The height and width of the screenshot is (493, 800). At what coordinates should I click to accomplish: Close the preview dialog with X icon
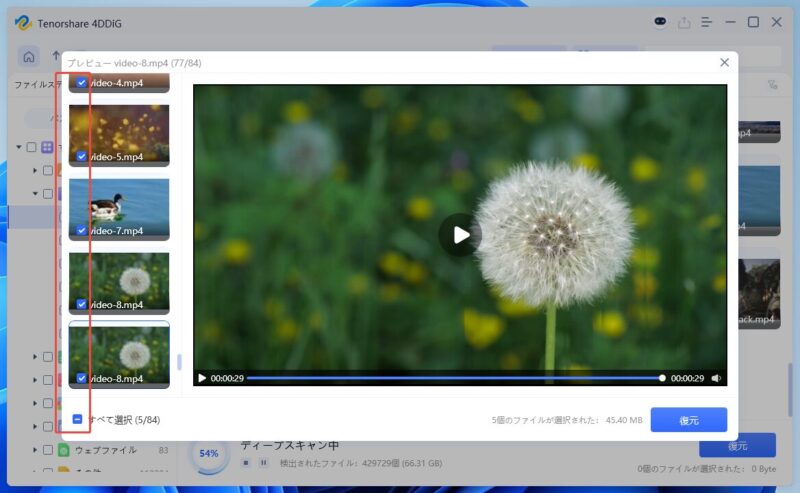(724, 62)
